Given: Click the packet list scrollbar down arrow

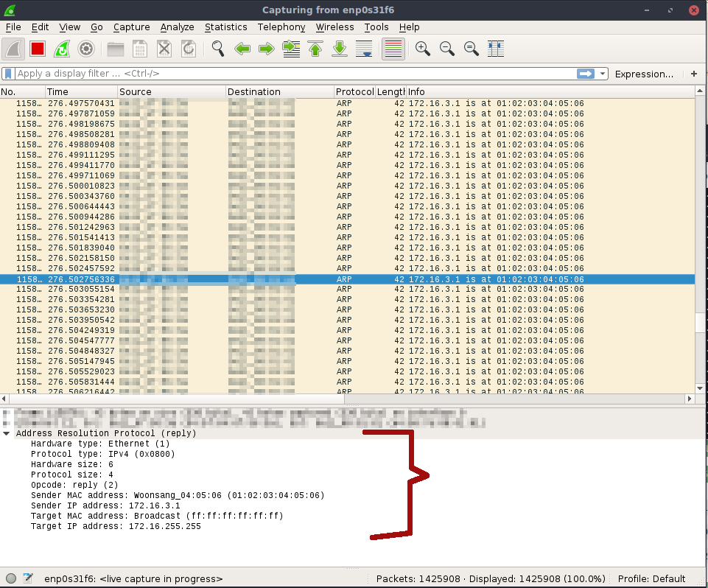Looking at the screenshot, I should click(700, 388).
